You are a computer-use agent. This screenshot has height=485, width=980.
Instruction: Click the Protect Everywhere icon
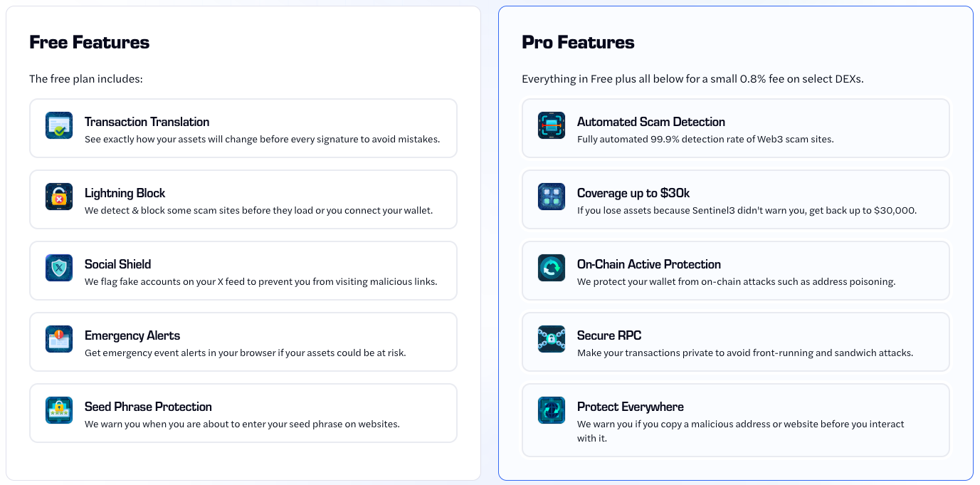[552, 410]
